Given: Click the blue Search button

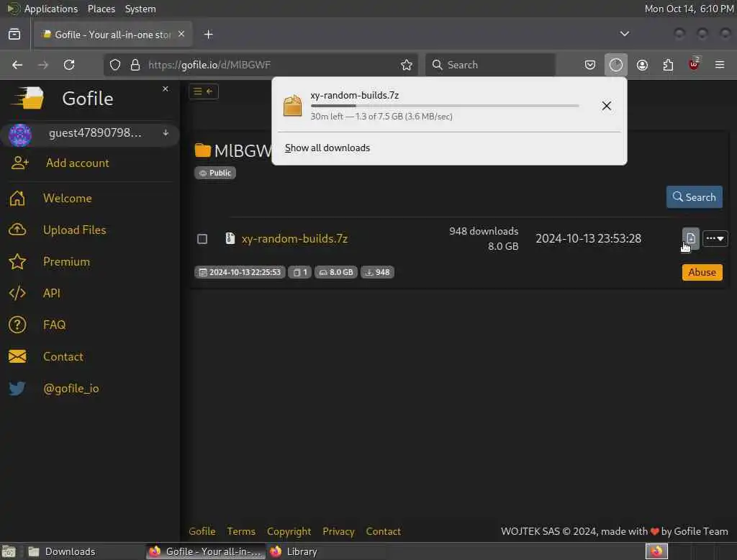Looking at the screenshot, I should (x=694, y=197).
